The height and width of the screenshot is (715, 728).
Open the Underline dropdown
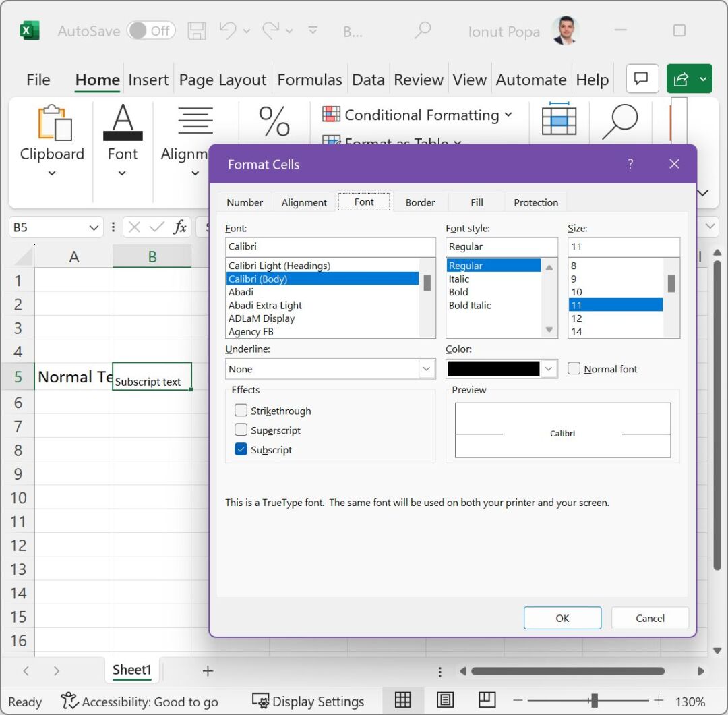(425, 369)
